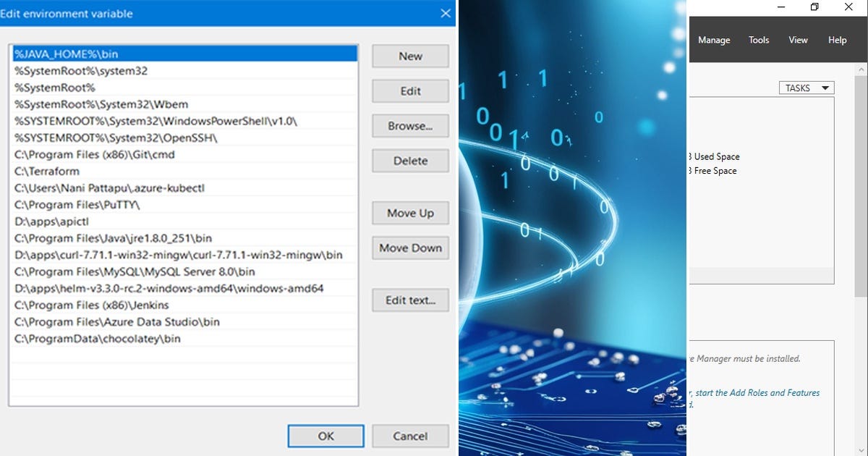Select the D:\apps\apictl entry
This screenshot has height=456, width=868.
click(x=184, y=221)
